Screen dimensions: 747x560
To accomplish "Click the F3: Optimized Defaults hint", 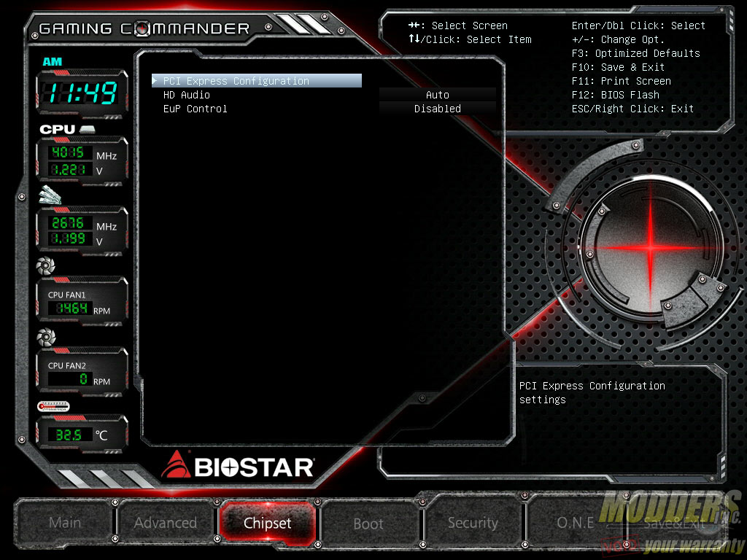I will tap(635, 53).
